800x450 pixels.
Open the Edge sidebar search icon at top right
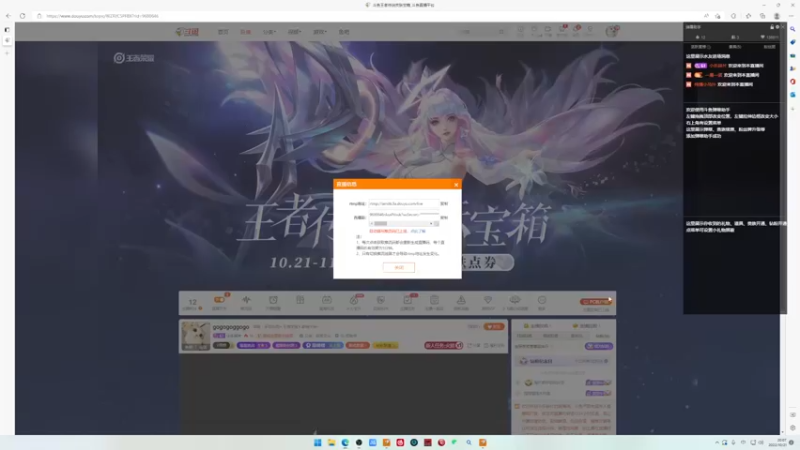[x=792, y=29]
